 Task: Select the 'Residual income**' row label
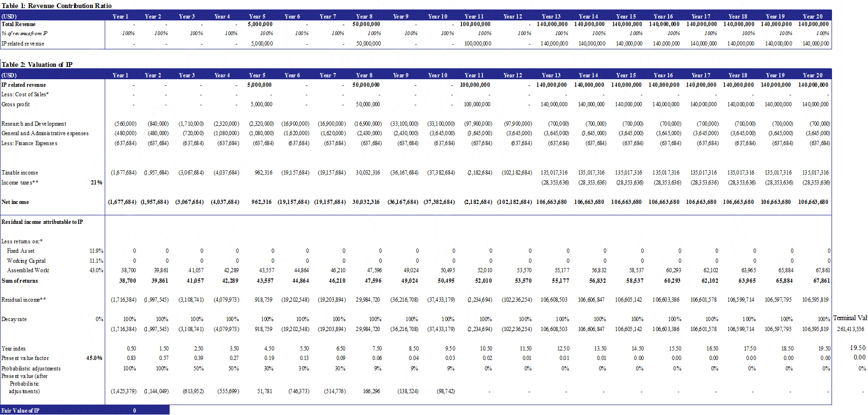(24, 300)
